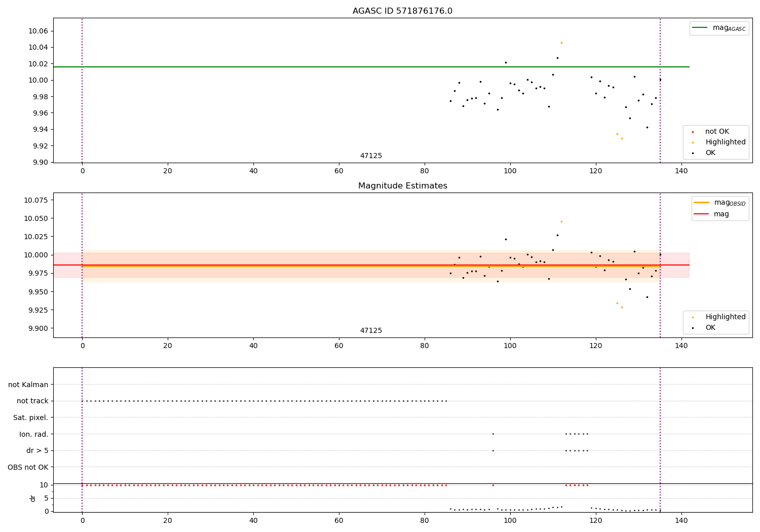Click the 10.050 y-axis tick label
The width and height of the screenshot is (760, 532).
(36, 218)
